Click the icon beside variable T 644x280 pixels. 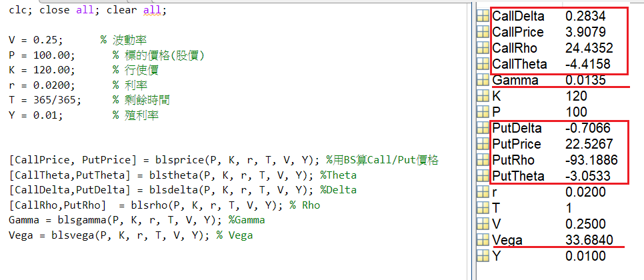483,209
